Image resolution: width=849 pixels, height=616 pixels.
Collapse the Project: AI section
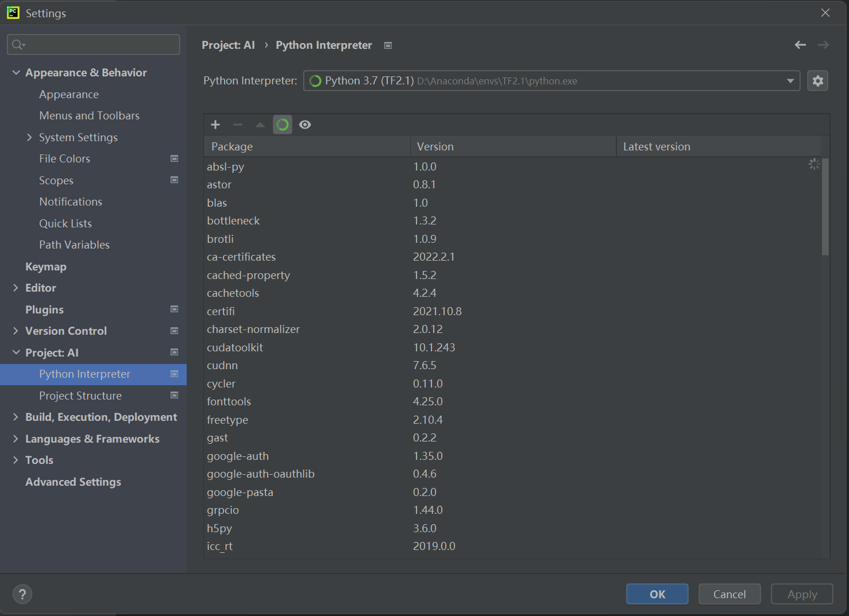[x=16, y=352]
